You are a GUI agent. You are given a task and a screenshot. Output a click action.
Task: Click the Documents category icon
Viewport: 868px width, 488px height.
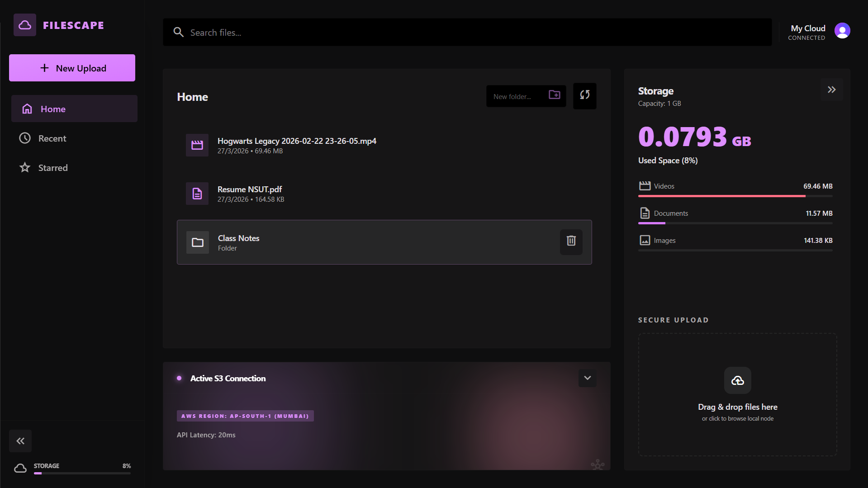point(645,213)
